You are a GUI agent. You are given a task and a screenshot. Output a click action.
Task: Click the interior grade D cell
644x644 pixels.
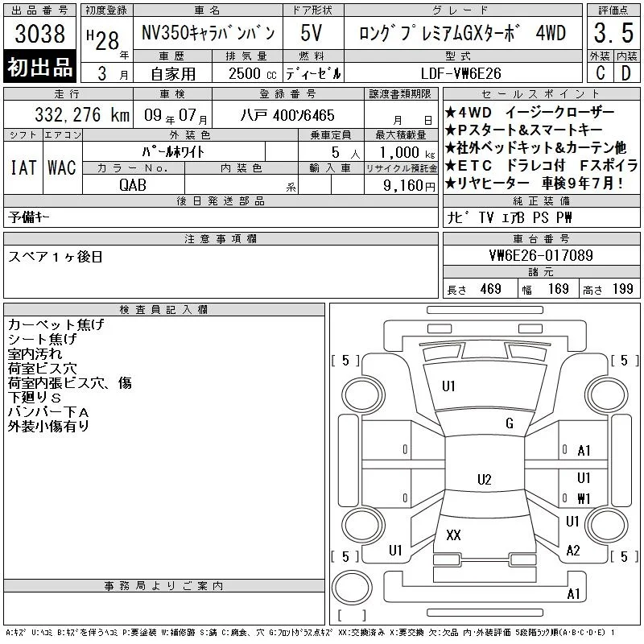(x=627, y=73)
